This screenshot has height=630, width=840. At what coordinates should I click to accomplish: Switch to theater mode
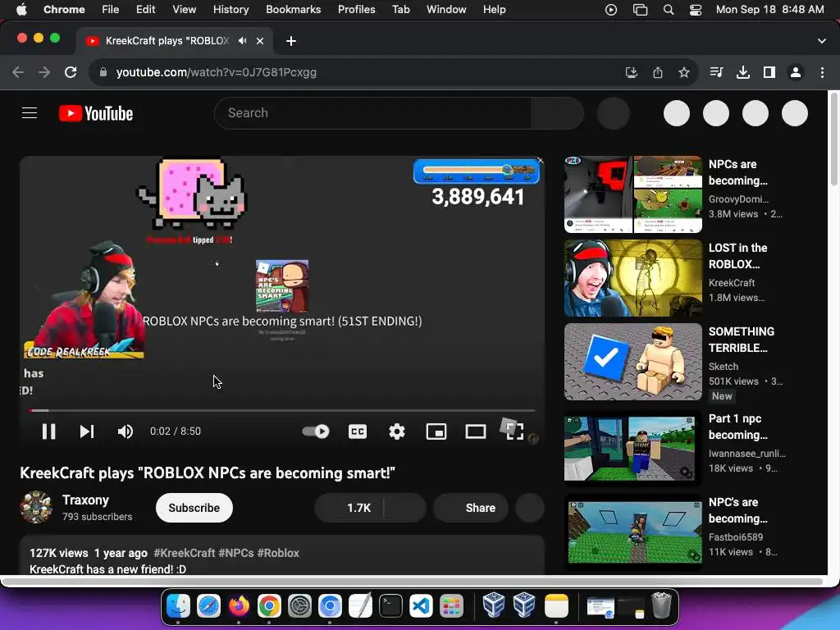[475, 431]
